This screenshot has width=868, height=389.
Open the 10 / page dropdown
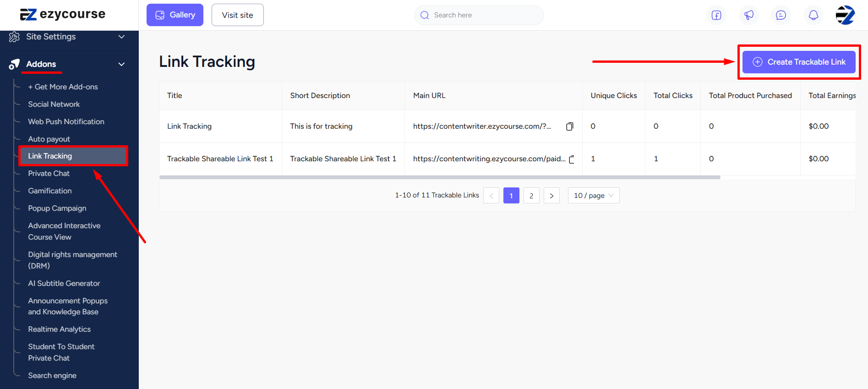pyautogui.click(x=594, y=196)
